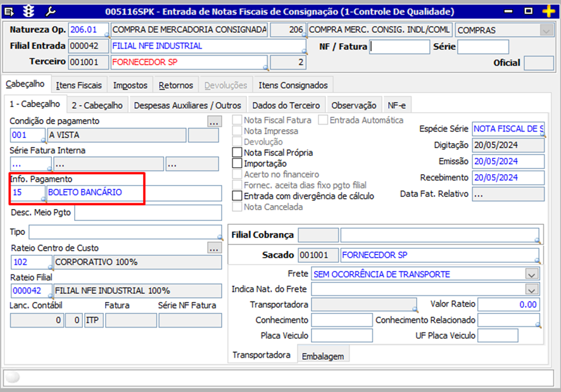561x392 pixels.
Task: Click the Emissão date field
Action: click(508, 161)
